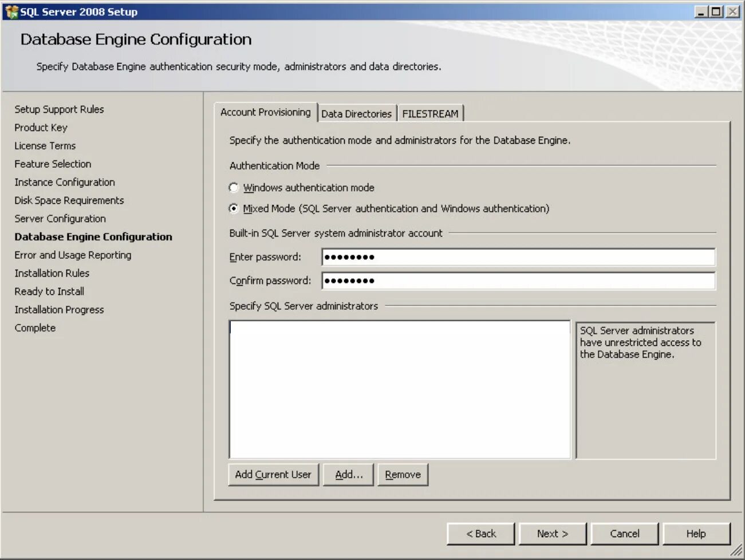Click Built-in SQL Server system administrator account label
Screen dimensions: 745x560
[x=336, y=233]
